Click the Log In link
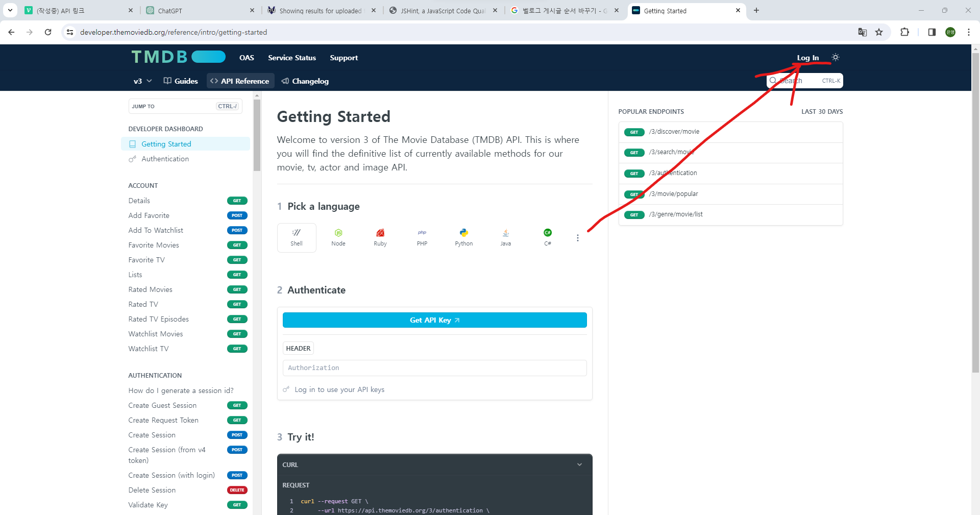The image size is (980, 515). (808, 58)
